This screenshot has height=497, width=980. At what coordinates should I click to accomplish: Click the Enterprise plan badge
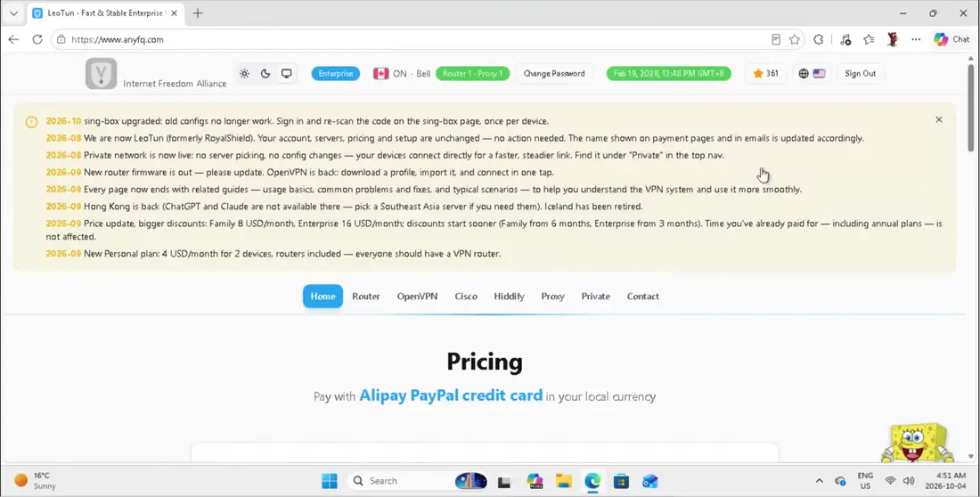coord(336,74)
